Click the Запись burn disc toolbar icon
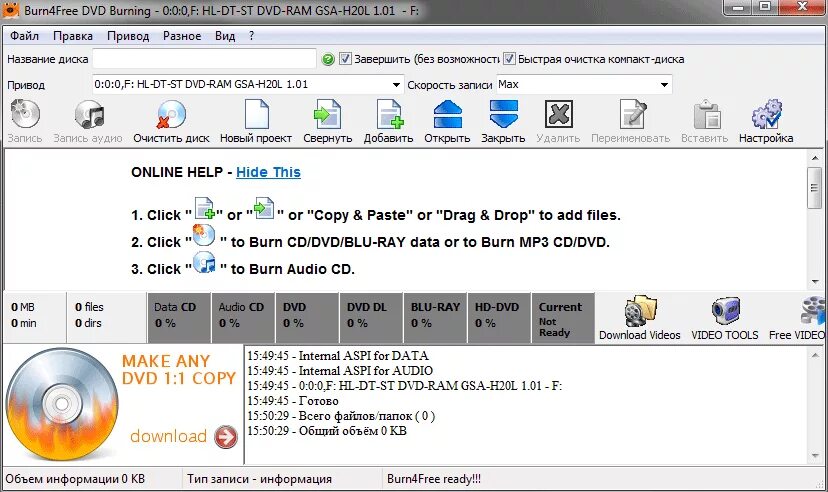 click(x=25, y=114)
